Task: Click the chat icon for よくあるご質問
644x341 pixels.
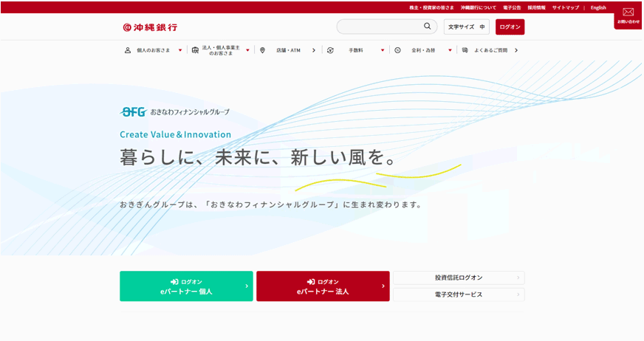Action: [465, 50]
